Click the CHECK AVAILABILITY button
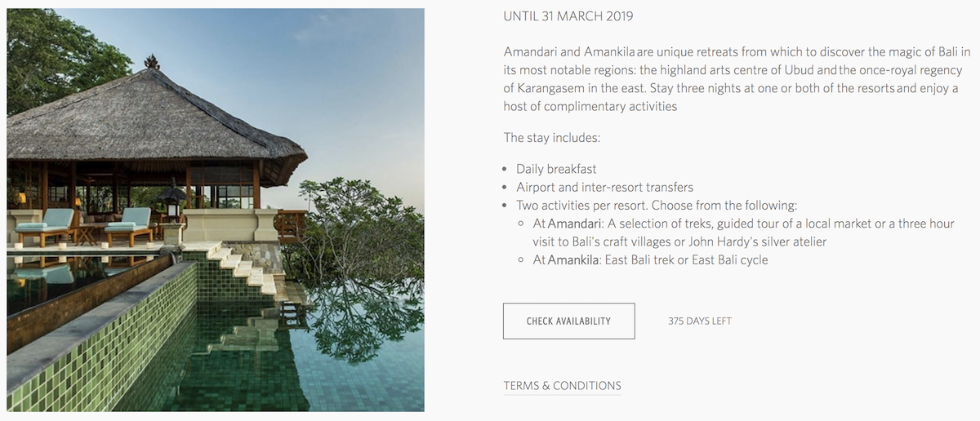Image resolution: width=980 pixels, height=421 pixels. tap(568, 321)
